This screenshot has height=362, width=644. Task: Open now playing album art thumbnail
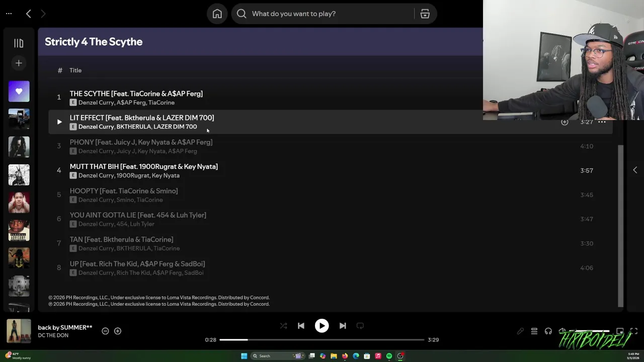click(19, 331)
